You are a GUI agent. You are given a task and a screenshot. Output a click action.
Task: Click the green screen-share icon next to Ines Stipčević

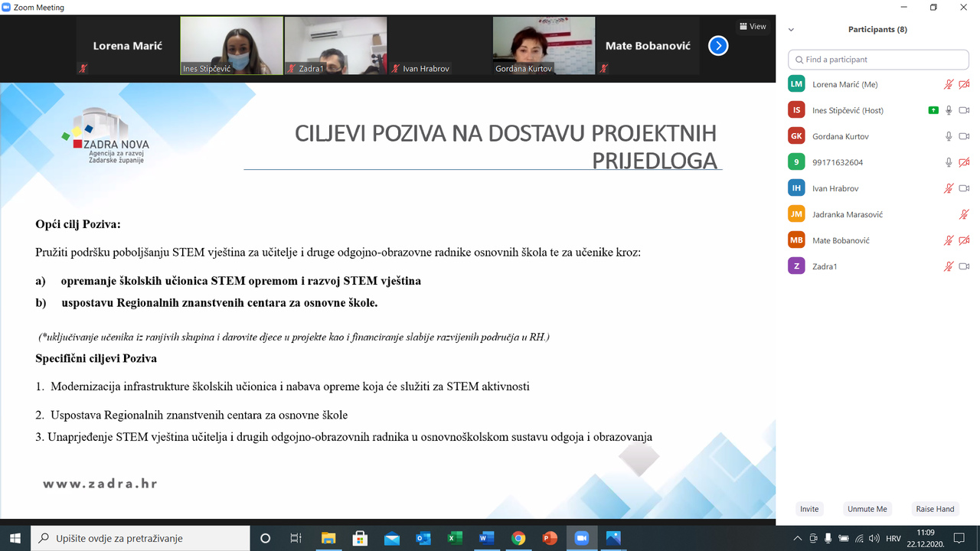[x=933, y=110]
